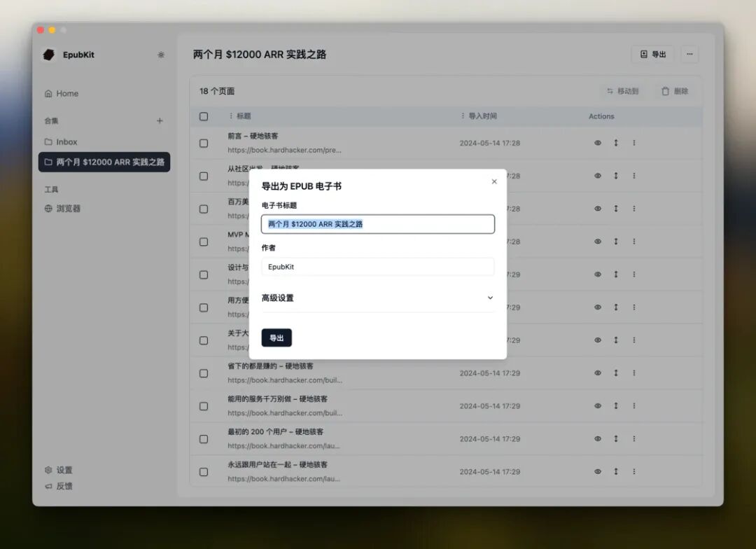This screenshot has height=549, width=756.
Task: Click the dark 导出 button in the dialog
Action: click(x=276, y=338)
